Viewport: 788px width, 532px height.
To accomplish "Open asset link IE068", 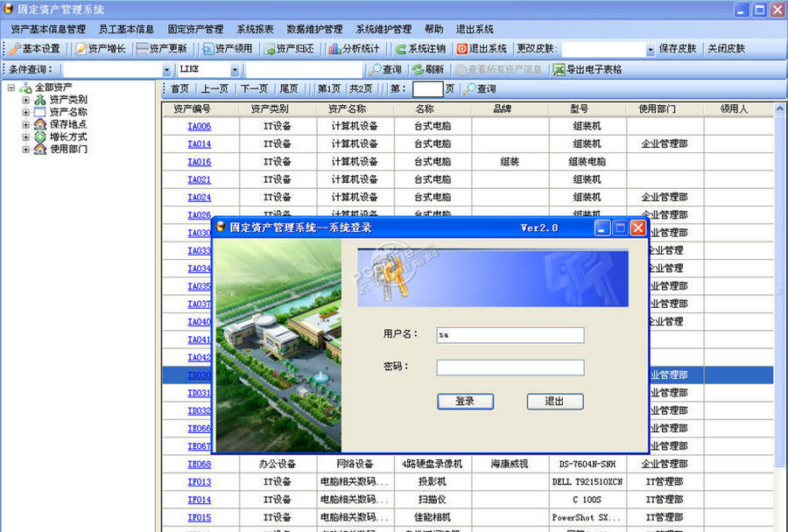I will click(200, 464).
